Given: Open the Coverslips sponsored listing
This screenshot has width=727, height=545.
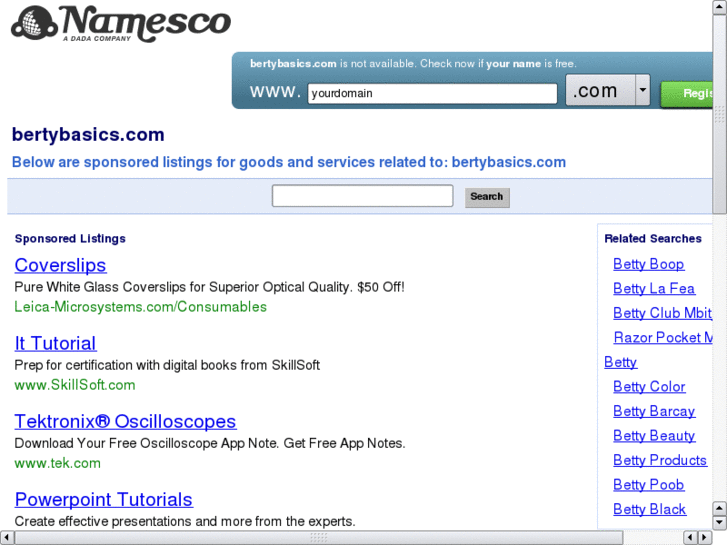Looking at the screenshot, I should point(60,265).
